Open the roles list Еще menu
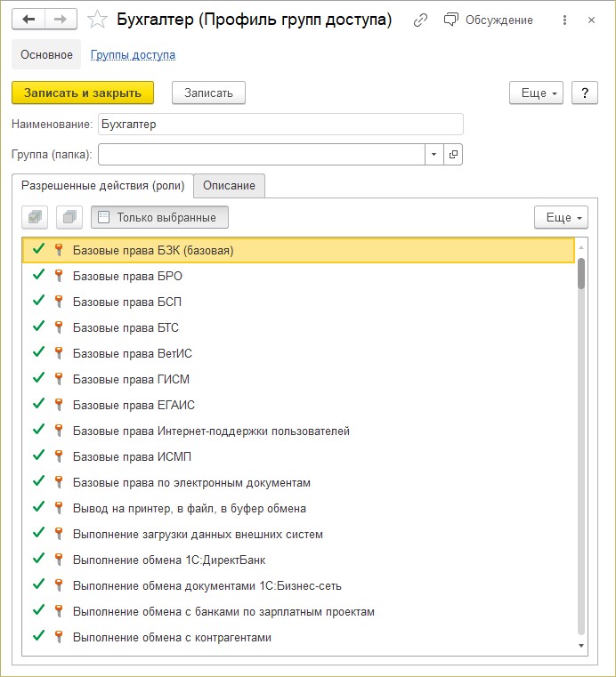The width and height of the screenshot is (616, 677). tap(561, 217)
